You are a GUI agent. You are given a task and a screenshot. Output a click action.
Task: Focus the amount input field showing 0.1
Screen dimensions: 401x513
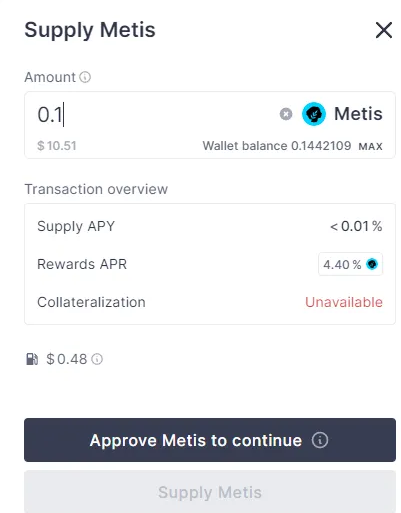(155, 114)
